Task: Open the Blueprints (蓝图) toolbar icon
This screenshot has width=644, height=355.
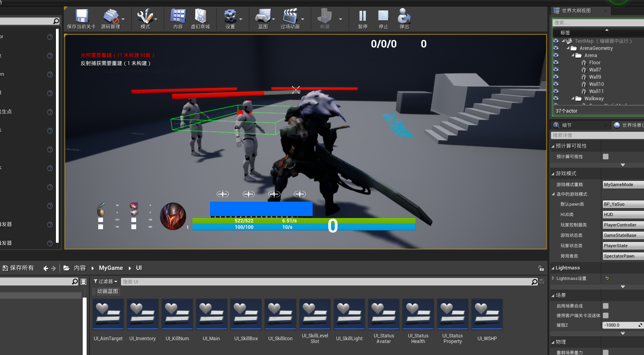Action: (263, 16)
